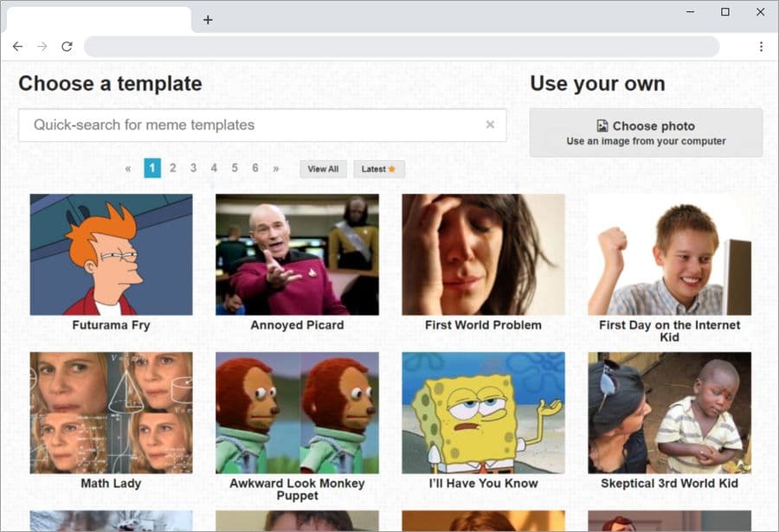Open the browser three-dot menu

pyautogui.click(x=761, y=47)
